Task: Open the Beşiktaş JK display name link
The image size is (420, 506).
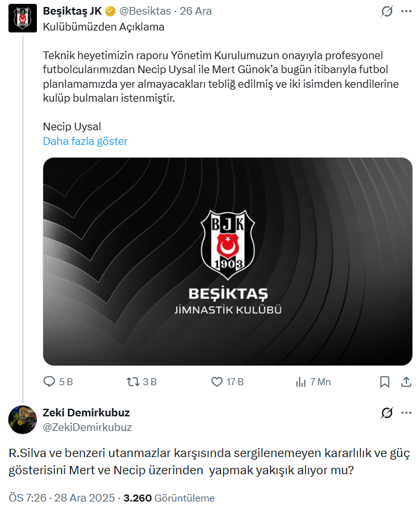Action: point(72,11)
